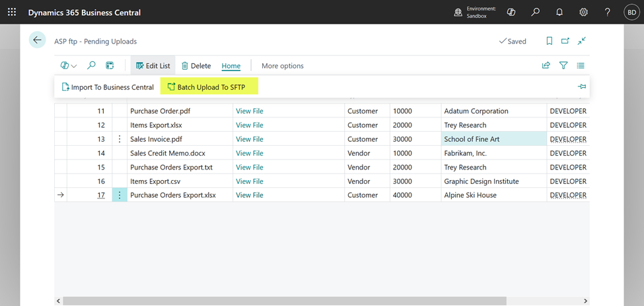
Task: View File for Purchase Orders Export.txt
Action: click(249, 168)
